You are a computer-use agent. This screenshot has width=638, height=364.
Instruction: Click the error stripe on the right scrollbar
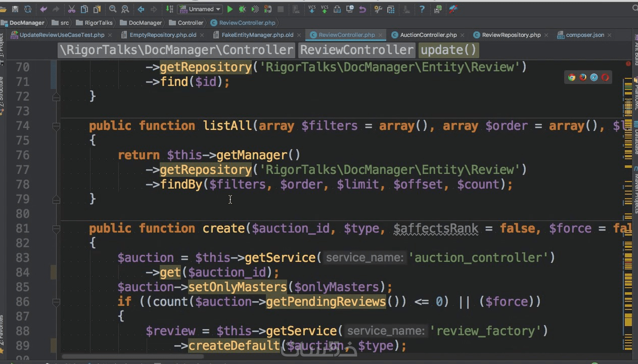[x=627, y=64]
